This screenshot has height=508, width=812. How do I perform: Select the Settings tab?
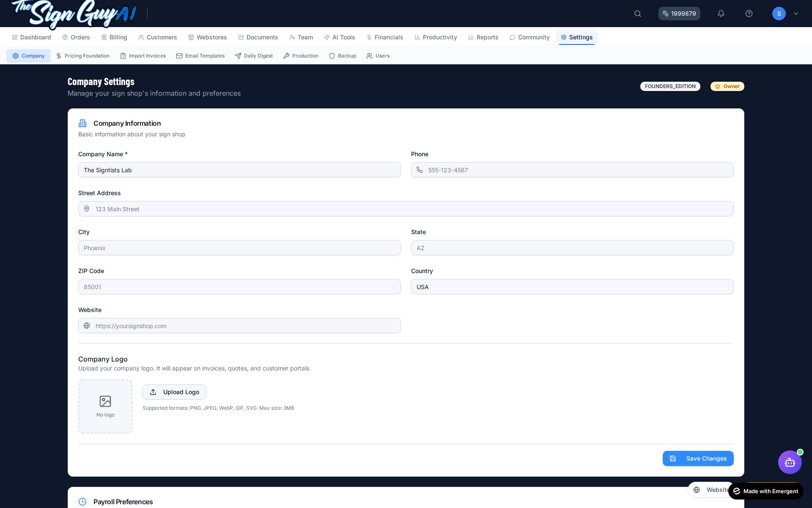577,37
